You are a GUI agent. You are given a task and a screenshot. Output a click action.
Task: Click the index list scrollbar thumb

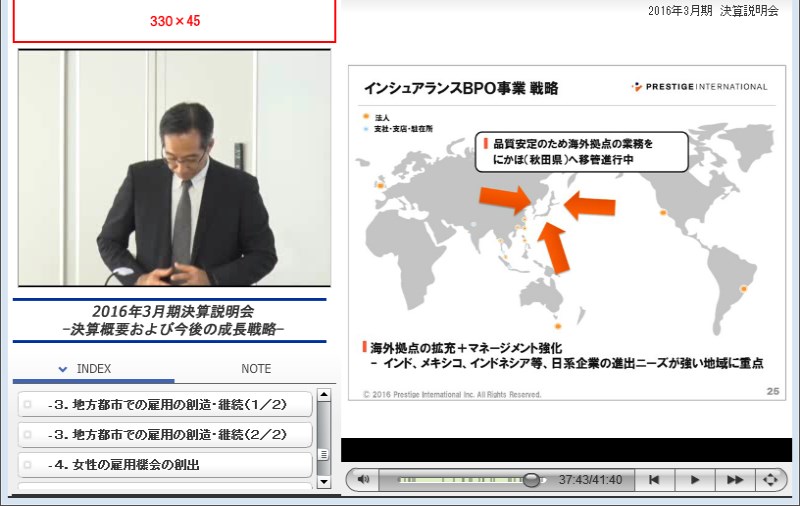pyautogui.click(x=324, y=454)
